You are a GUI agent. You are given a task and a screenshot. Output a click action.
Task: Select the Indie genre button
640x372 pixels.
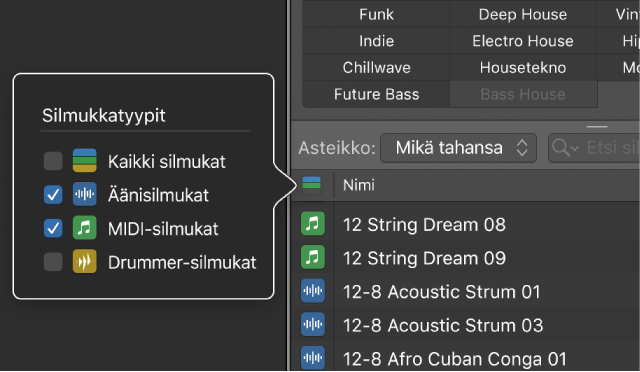(376, 41)
